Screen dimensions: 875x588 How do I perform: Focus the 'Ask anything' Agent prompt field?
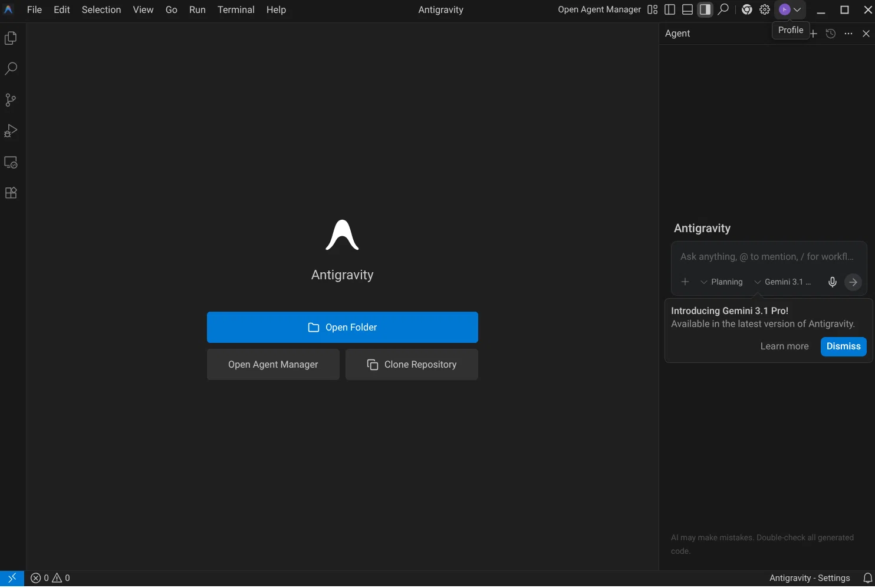[768, 257]
